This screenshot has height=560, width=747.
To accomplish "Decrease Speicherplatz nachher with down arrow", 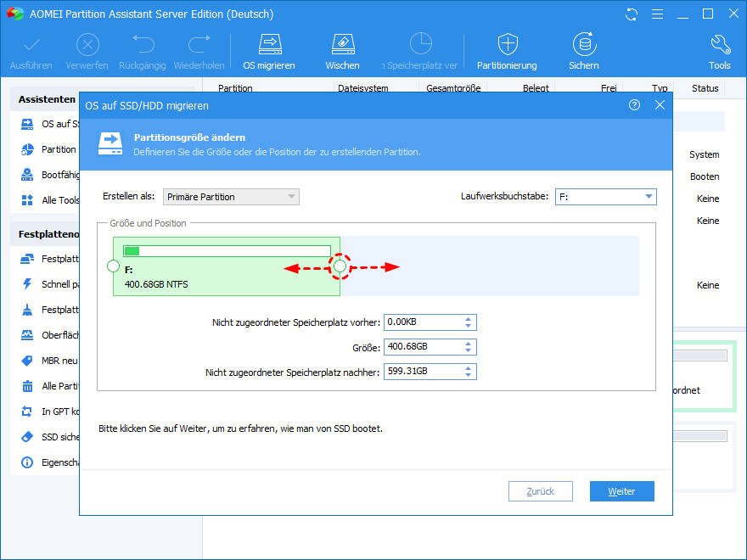I will 469,376.
